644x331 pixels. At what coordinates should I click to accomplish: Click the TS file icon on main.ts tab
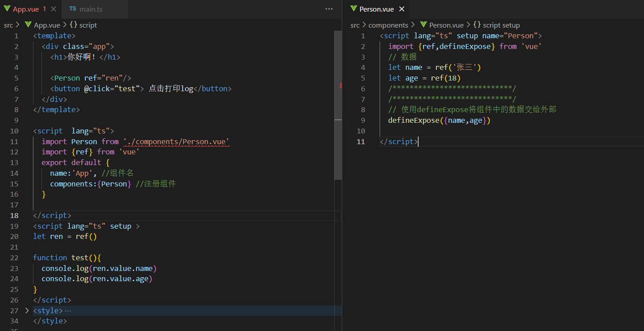click(x=73, y=9)
